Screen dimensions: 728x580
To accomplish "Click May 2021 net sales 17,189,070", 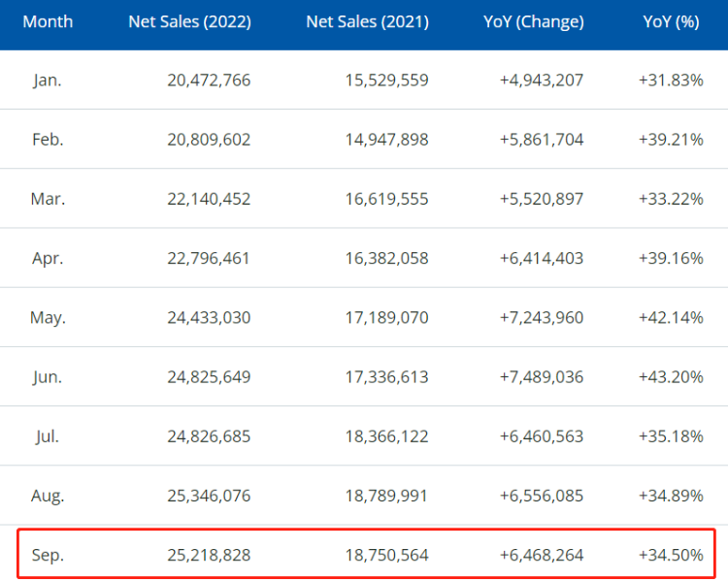I will coord(386,317).
